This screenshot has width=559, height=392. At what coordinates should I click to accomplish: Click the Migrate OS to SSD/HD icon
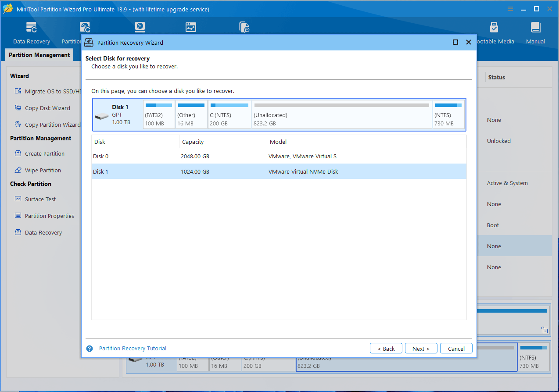click(x=18, y=91)
